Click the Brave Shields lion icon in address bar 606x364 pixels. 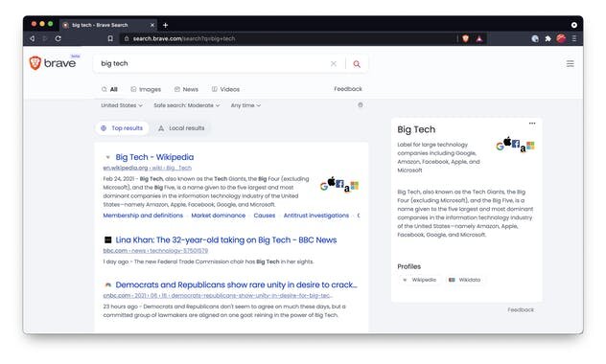(465, 38)
